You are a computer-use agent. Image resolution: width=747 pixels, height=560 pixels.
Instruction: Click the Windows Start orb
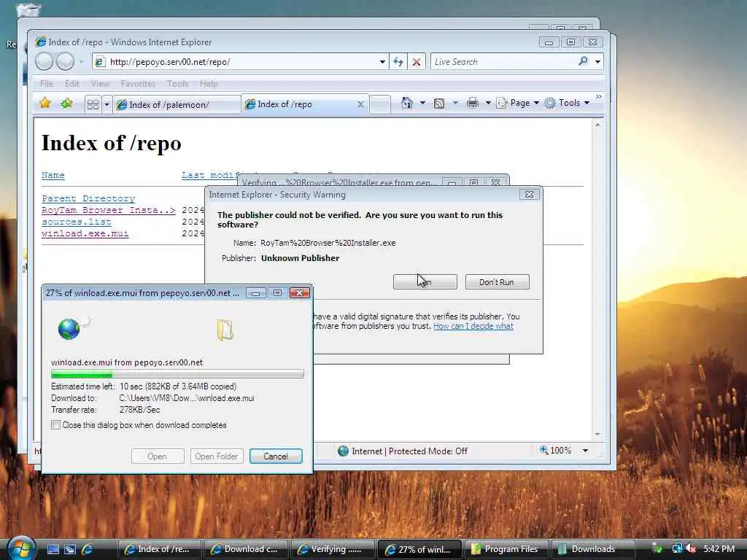[21, 548]
